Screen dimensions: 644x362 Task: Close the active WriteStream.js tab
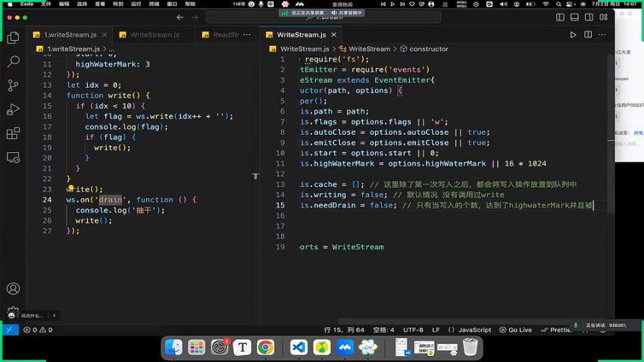(x=334, y=35)
